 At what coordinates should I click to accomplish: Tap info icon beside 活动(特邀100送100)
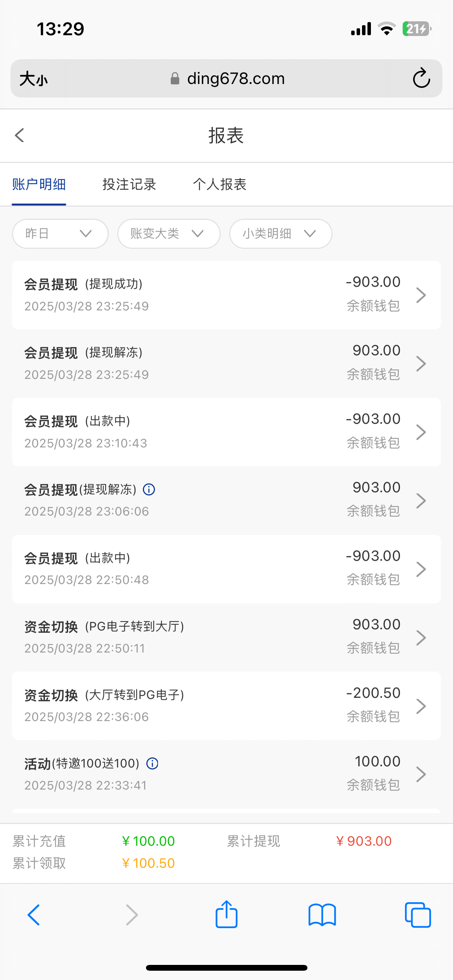click(152, 763)
